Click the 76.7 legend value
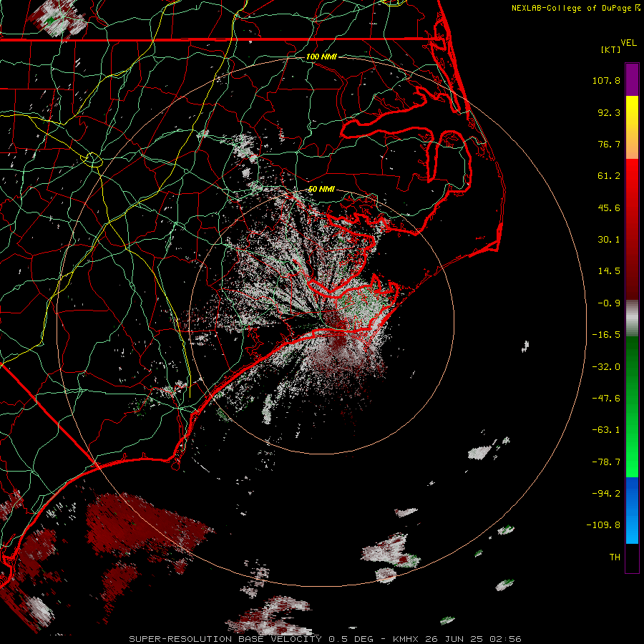This screenshot has height=644, width=644. tap(609, 144)
